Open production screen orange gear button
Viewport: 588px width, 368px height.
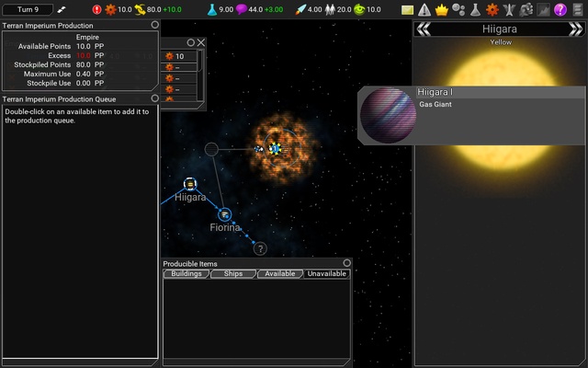pyautogui.click(x=492, y=10)
